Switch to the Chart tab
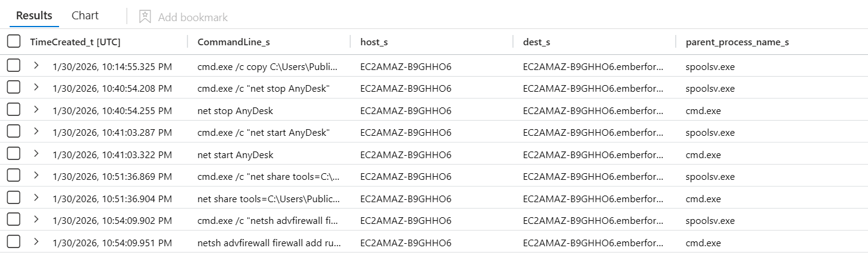The width and height of the screenshot is (868, 274). pyautogui.click(x=85, y=16)
